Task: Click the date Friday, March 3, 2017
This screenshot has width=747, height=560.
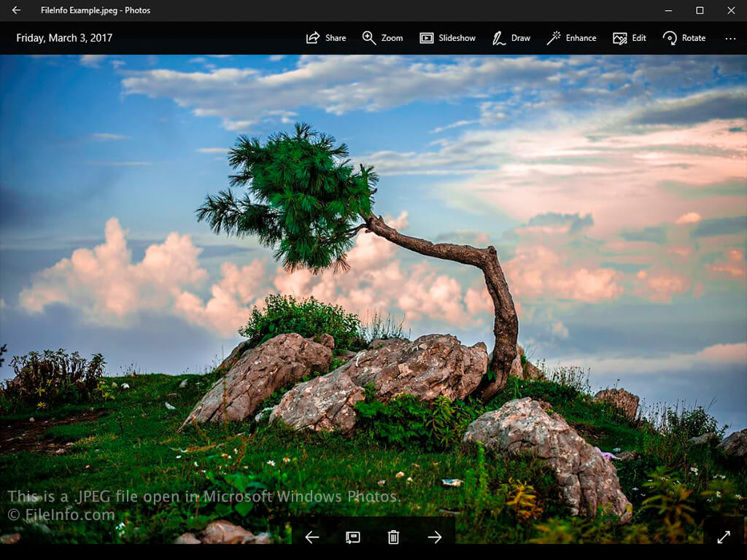Action: tap(64, 38)
